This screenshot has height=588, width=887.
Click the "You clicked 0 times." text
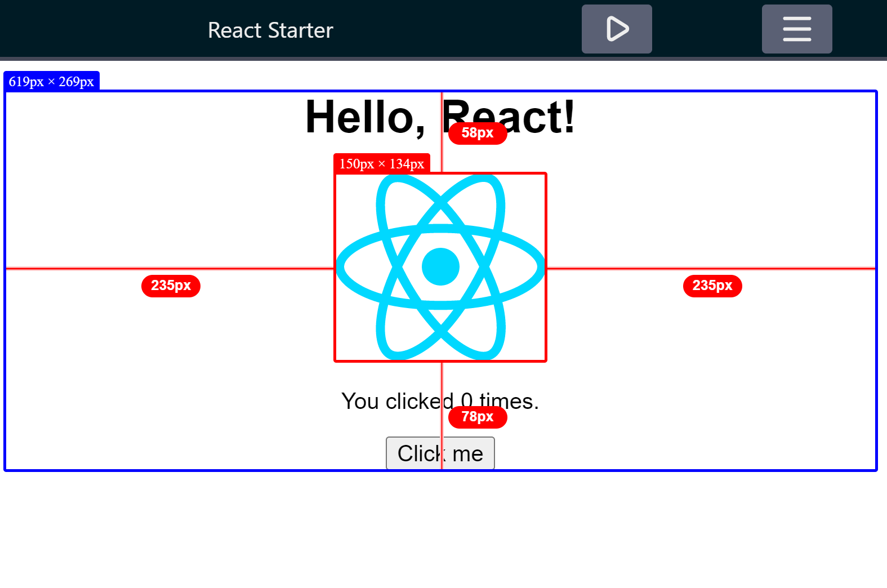click(x=394, y=402)
